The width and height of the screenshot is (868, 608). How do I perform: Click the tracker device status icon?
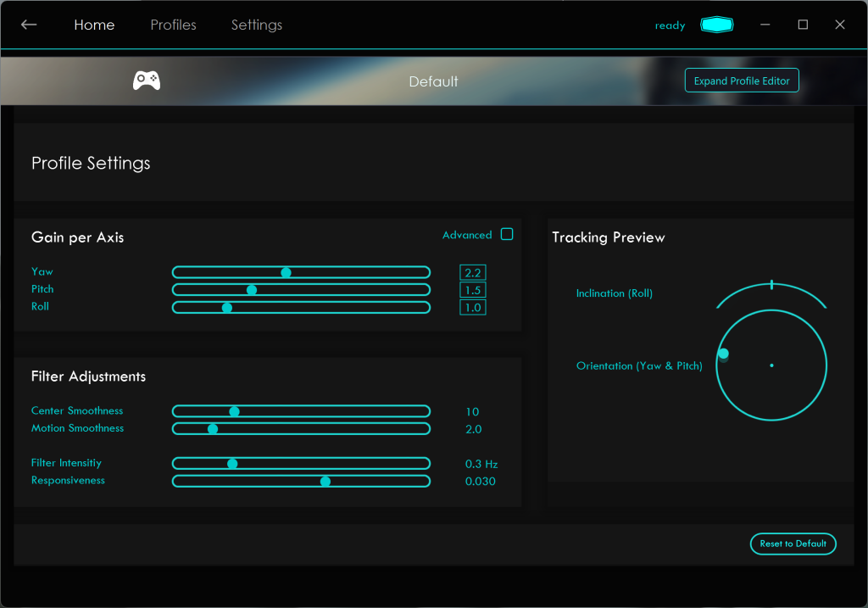point(716,25)
